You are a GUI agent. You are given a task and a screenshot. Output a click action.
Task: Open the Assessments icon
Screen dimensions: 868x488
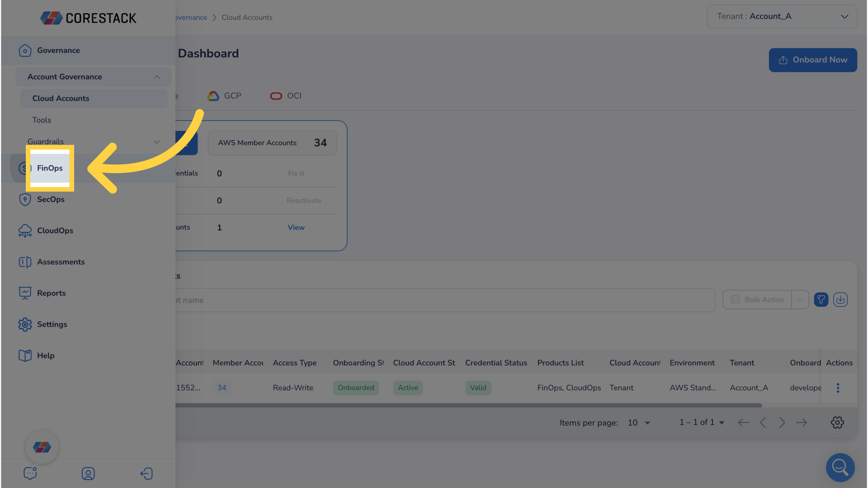pos(25,262)
